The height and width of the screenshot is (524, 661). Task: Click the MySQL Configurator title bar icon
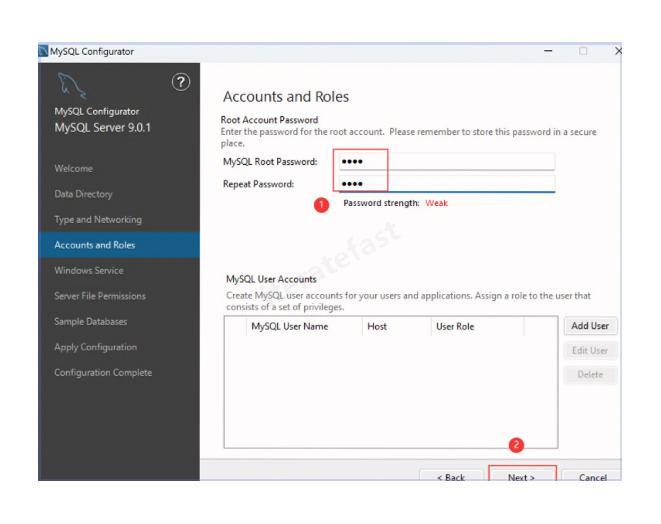pyautogui.click(x=43, y=51)
